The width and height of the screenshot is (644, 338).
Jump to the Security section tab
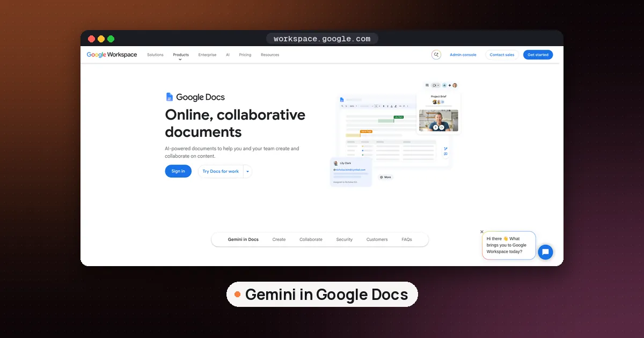tap(345, 239)
